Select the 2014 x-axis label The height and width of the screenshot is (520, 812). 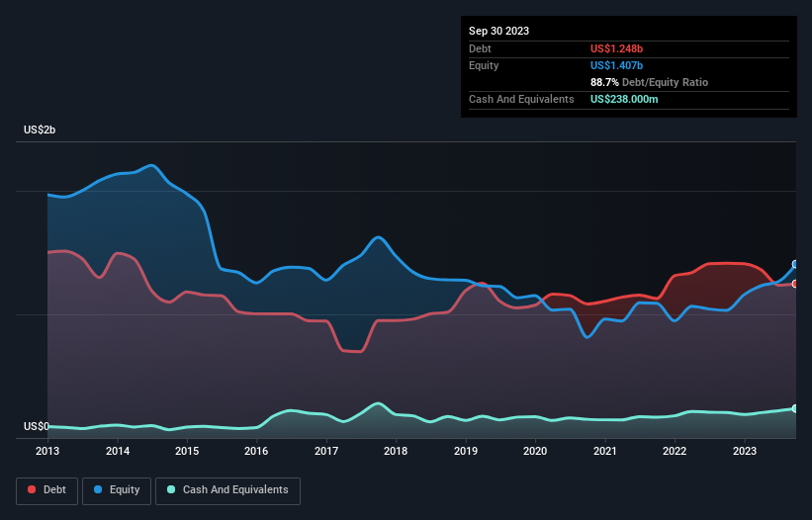pos(118,451)
